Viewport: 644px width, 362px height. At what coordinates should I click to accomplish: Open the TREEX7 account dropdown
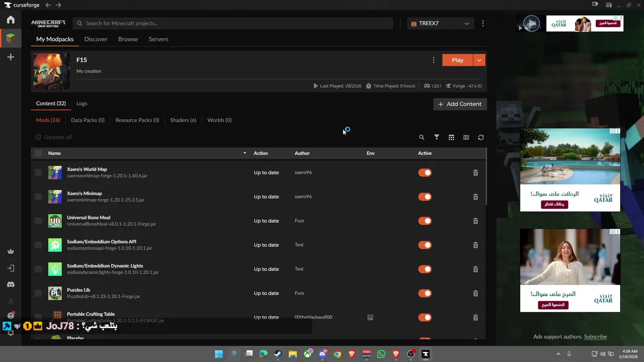coord(441,23)
